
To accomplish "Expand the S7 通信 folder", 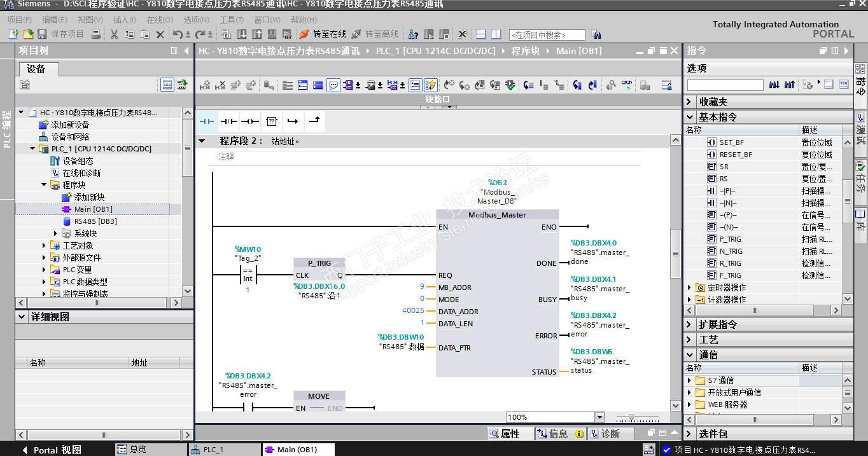I will click(x=690, y=380).
